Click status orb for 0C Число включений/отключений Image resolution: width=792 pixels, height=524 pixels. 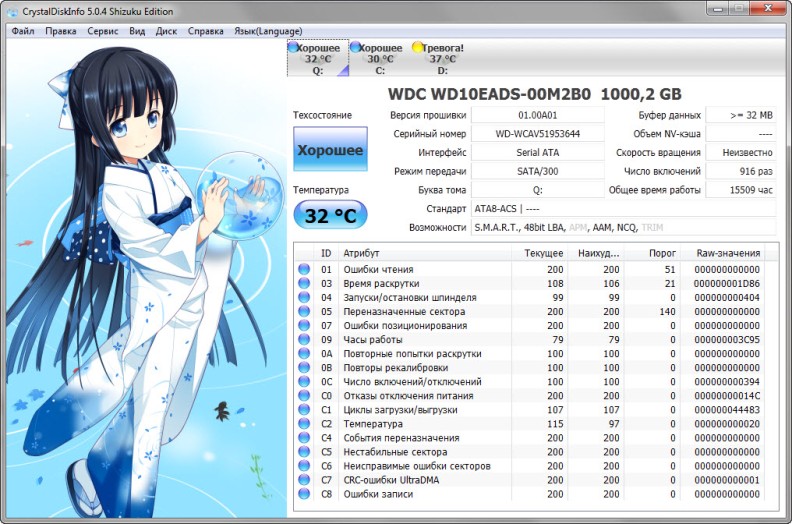point(304,382)
